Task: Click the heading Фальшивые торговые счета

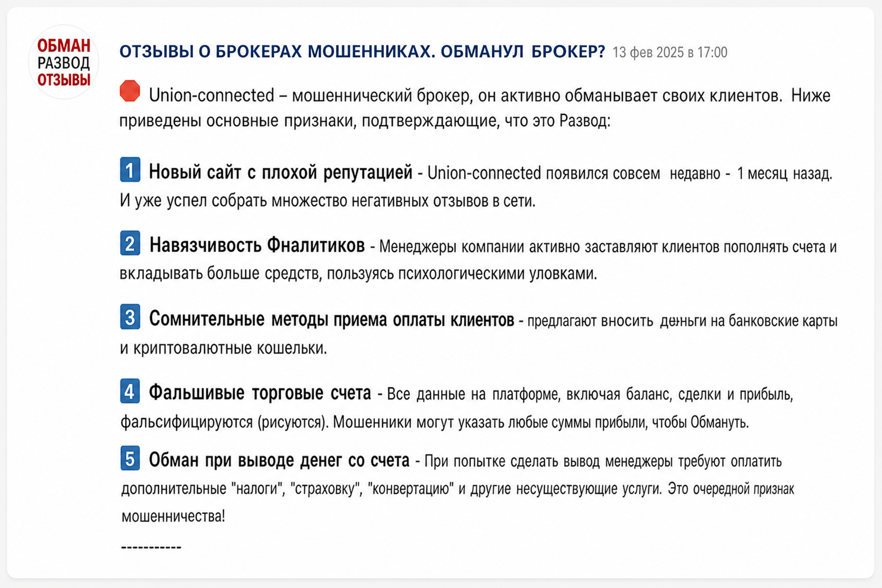Action: tap(260, 393)
